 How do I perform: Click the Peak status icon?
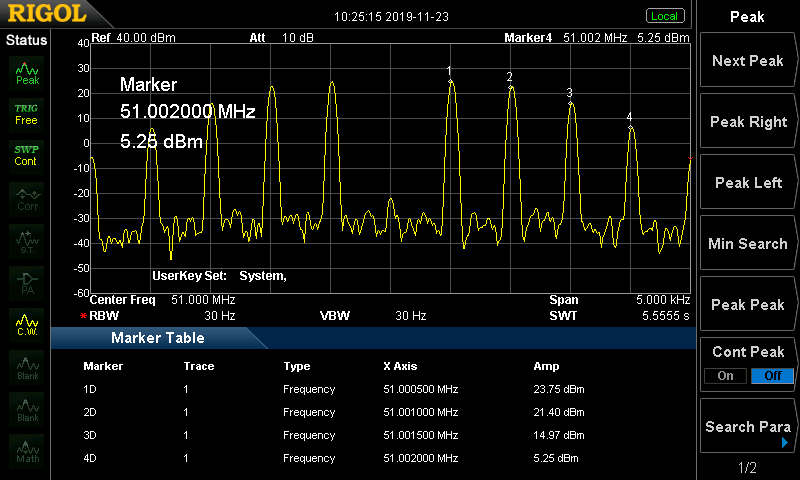(x=27, y=72)
